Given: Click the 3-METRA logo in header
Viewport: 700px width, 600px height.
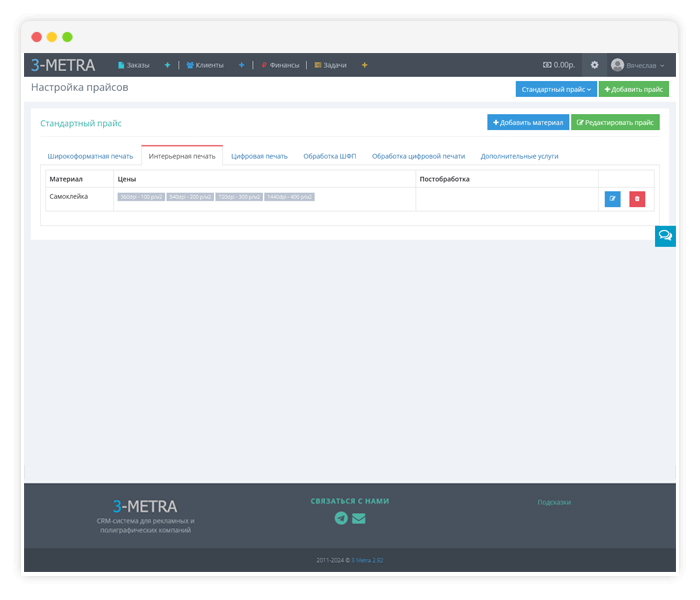Looking at the screenshot, I should (63, 65).
